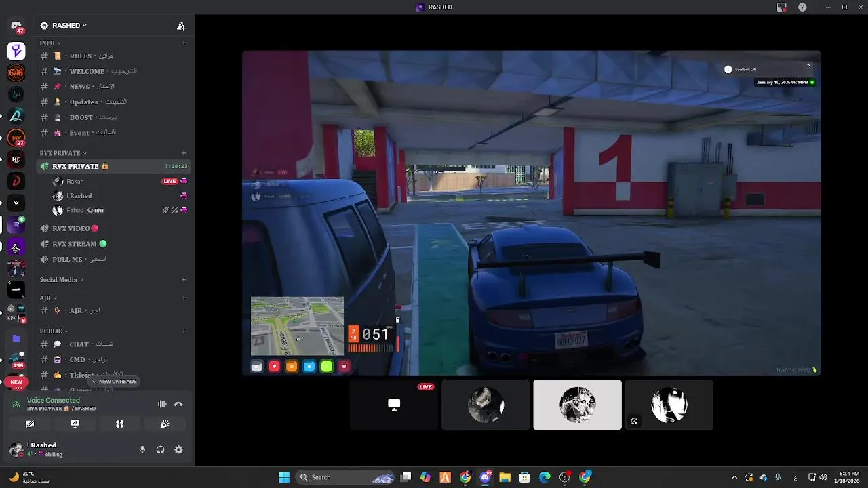Join the RVX STREAM voice channel
Viewport: 868px width, 488px height.
pos(113,243)
